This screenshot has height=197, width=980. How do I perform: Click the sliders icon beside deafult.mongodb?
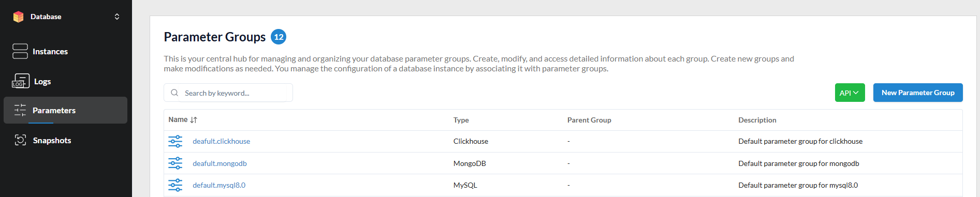click(175, 163)
